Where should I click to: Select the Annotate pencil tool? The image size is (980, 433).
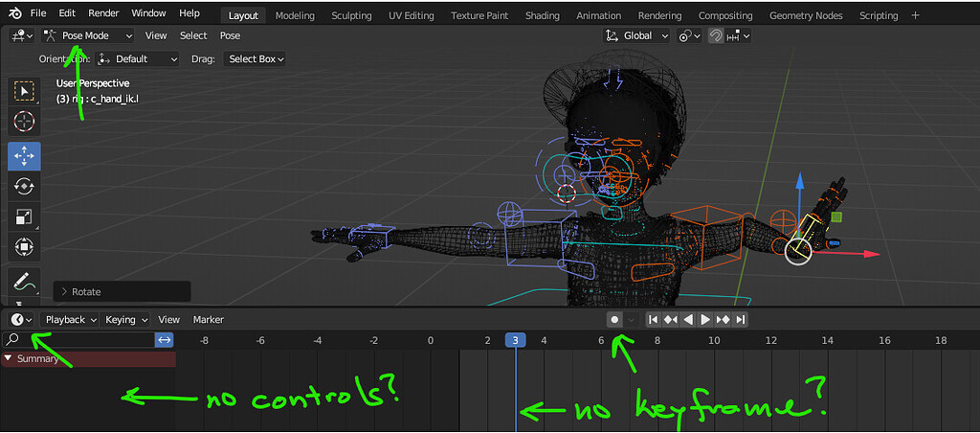[24, 282]
